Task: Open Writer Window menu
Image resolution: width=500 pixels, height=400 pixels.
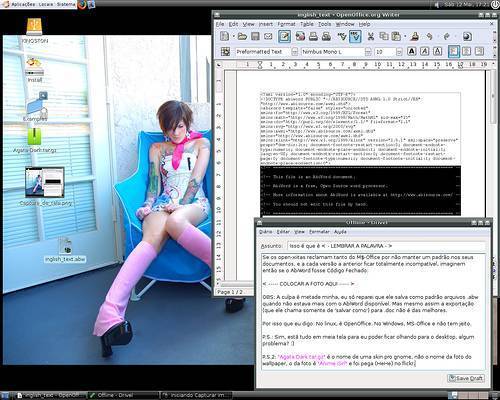Action: tap(345, 24)
